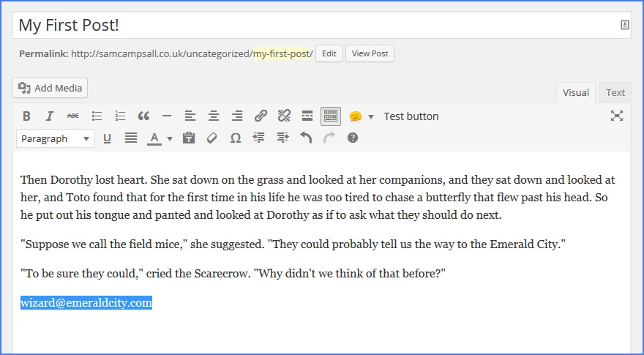This screenshot has height=355, width=644.
Task: Toggle underline formatting
Action: [108, 138]
